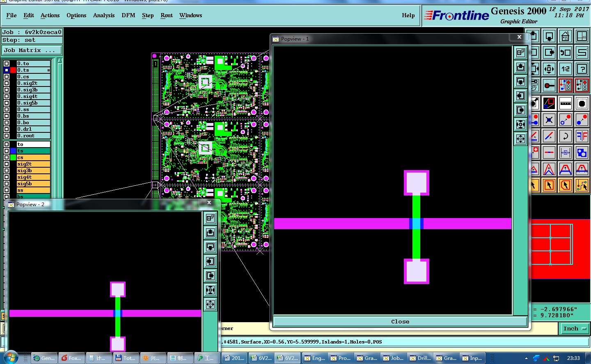This screenshot has height=364, width=591.
Task: Click the blue dimension measurement icon
Action: pos(566,152)
